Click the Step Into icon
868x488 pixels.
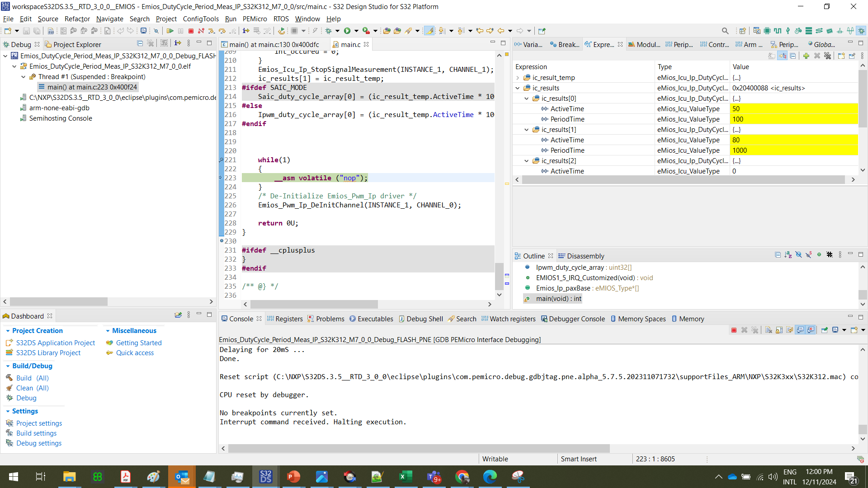211,31
